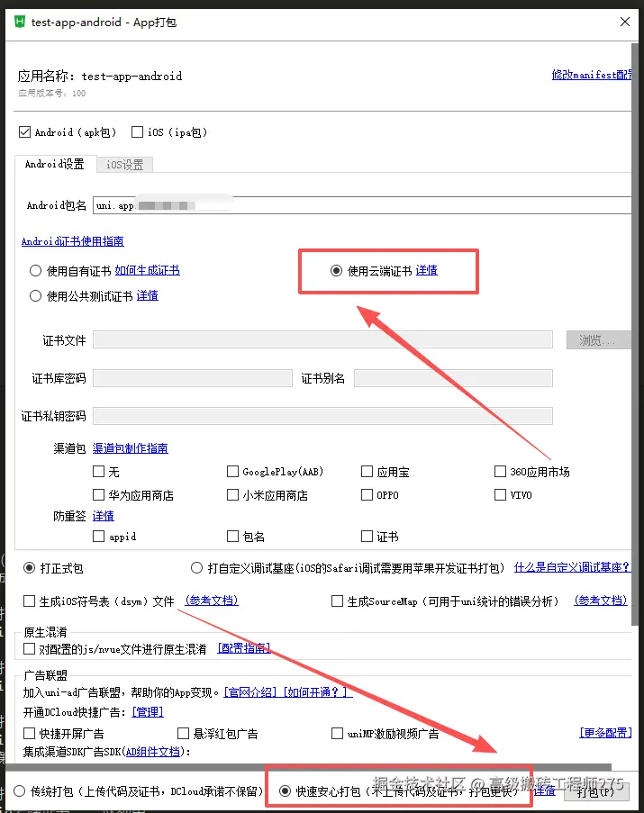Check 对配置的js/nvue文件进行原生混淆 checkbox

tap(29, 648)
